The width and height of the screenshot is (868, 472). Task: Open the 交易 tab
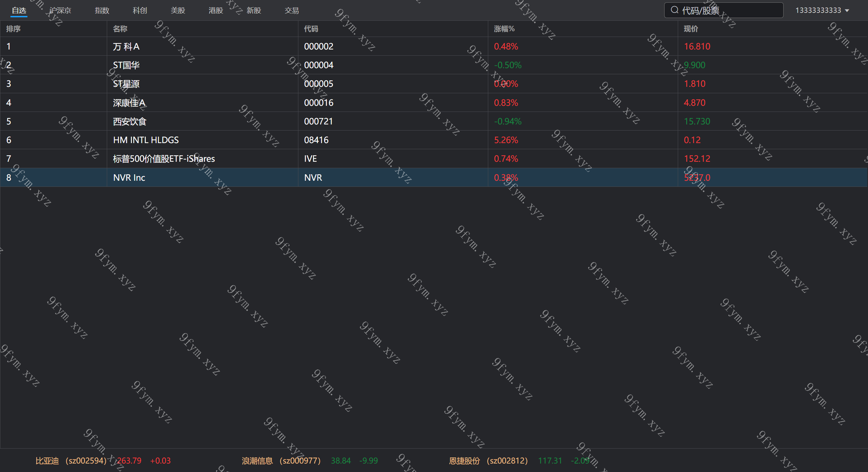tap(292, 11)
